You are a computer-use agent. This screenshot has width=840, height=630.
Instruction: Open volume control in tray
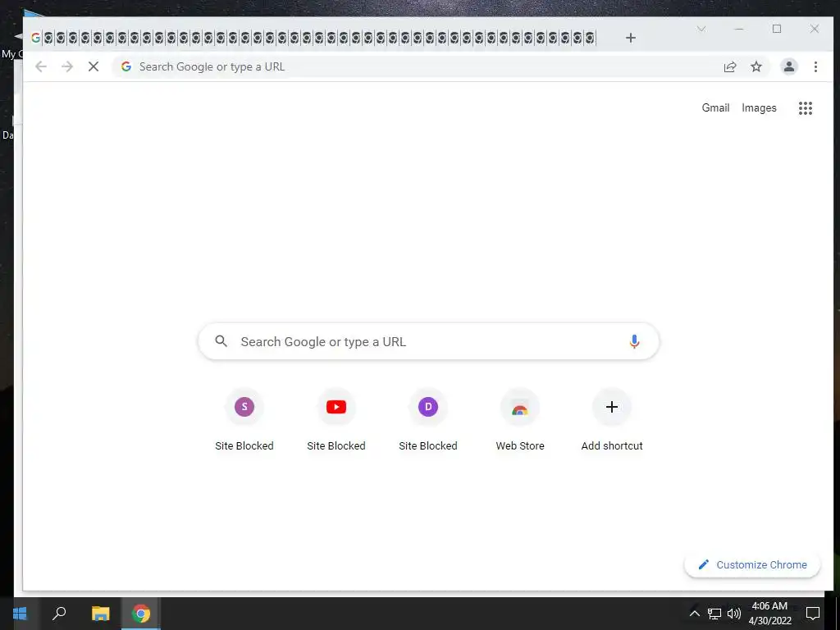(734, 614)
